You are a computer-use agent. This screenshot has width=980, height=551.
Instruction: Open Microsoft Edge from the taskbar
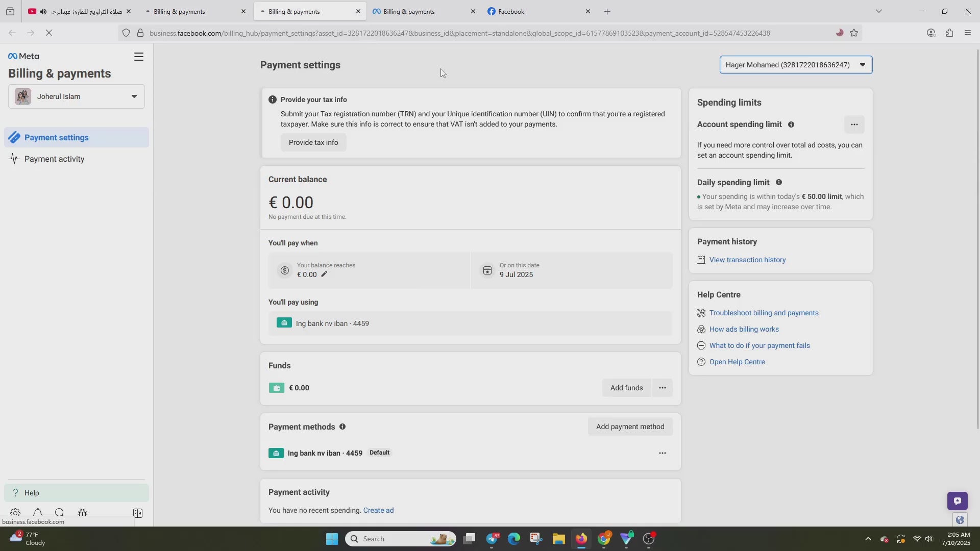tap(514, 539)
